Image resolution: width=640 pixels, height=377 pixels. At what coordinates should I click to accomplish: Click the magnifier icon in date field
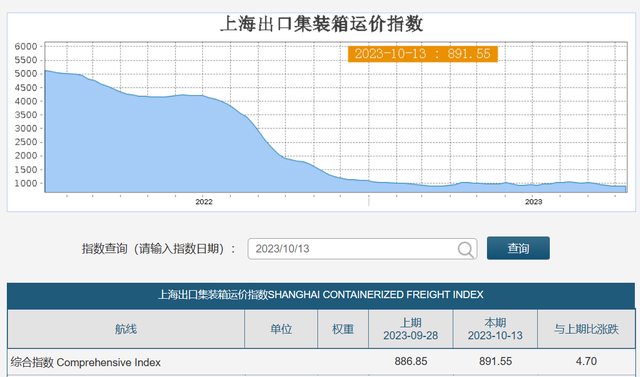pos(465,249)
